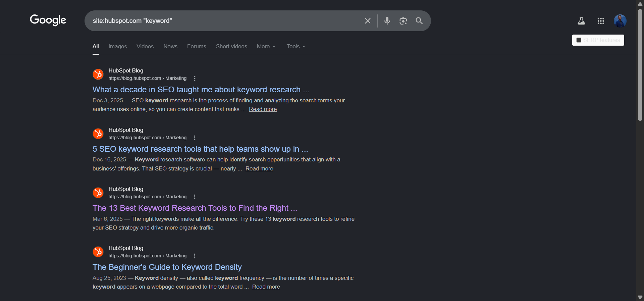Screen dimensions: 644x301
Task: Open the Google apps grid
Action: (601, 21)
